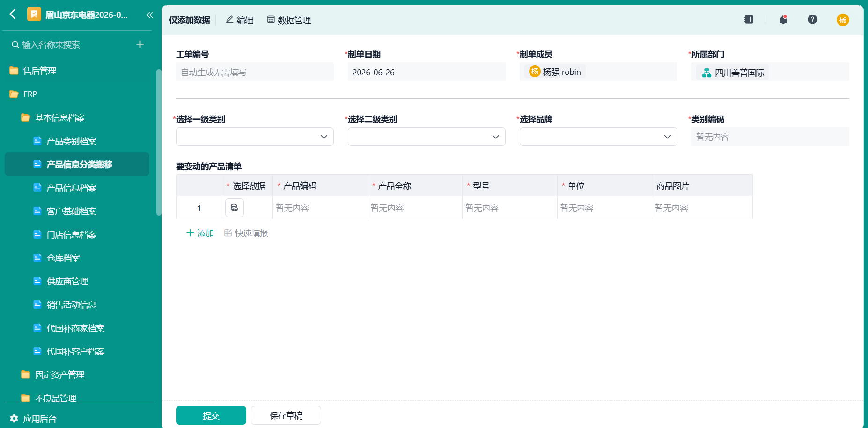Click the 四川善普国际 department icon
Viewport: 868px width, 428px height.
pos(706,73)
